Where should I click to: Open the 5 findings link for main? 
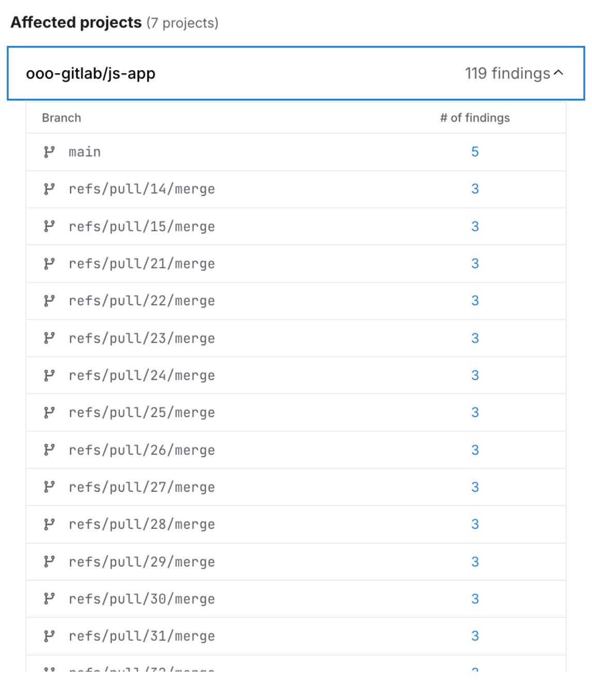(x=475, y=152)
